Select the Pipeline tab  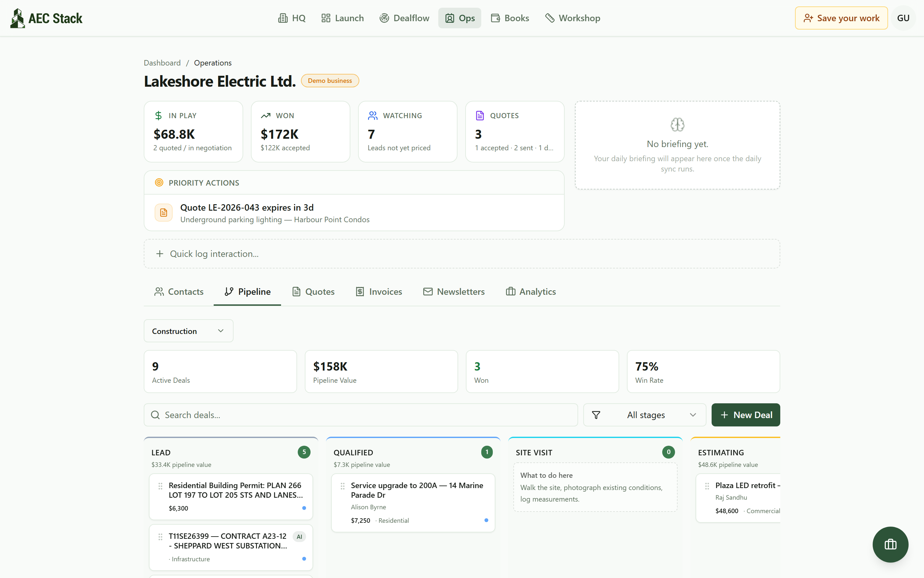point(247,292)
